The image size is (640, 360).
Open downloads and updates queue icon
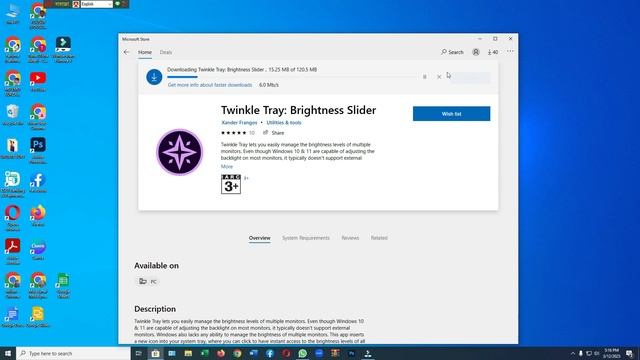point(493,52)
